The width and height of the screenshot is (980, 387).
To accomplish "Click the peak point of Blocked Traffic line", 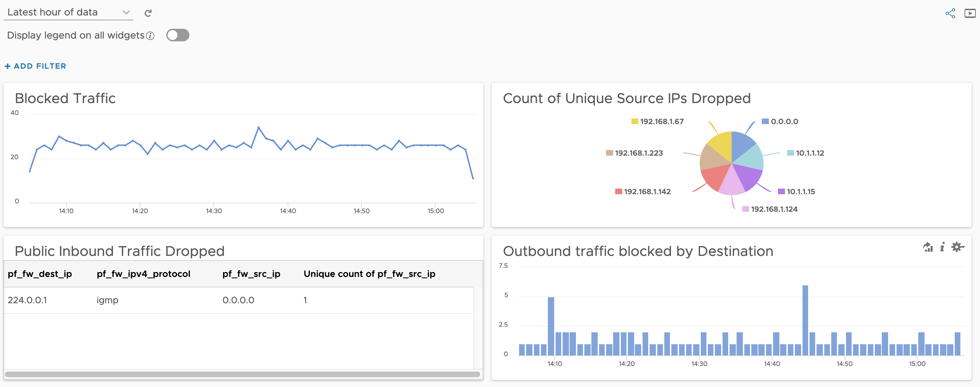I will click(x=258, y=127).
